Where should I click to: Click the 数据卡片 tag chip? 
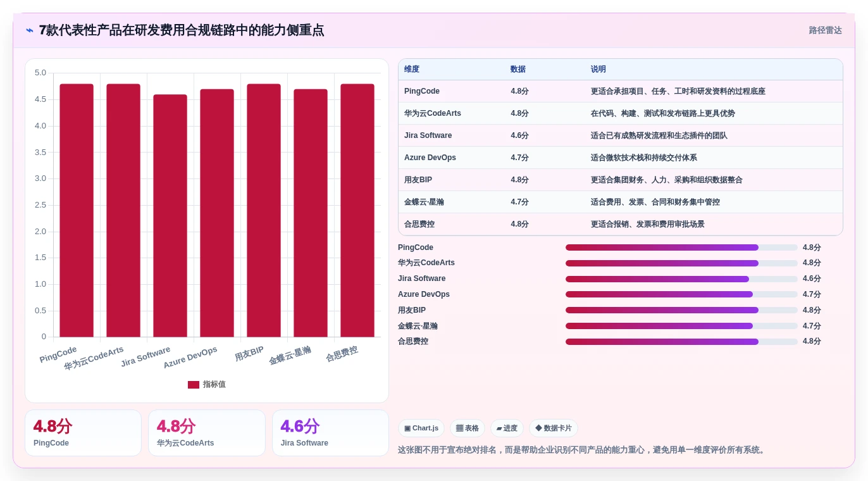554,428
